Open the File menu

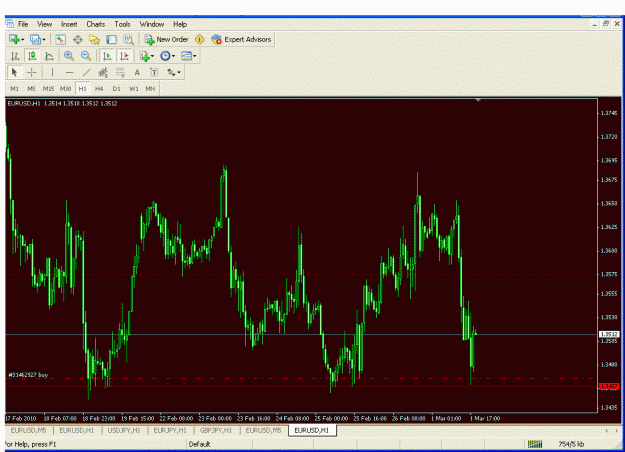[23, 24]
